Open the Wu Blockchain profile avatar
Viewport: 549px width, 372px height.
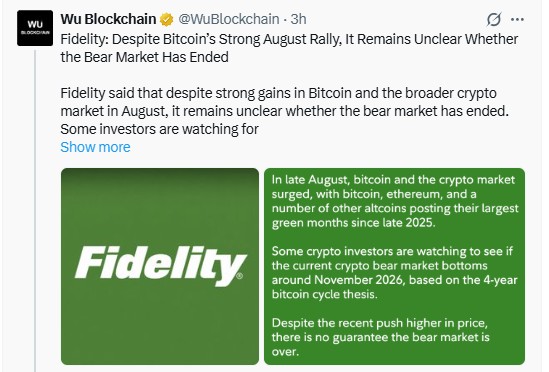click(35, 28)
